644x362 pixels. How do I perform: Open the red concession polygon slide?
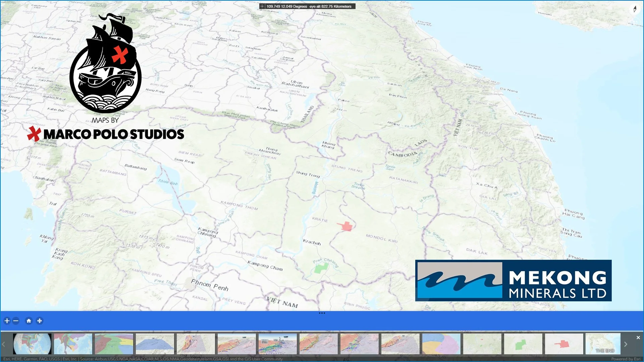pos(564,344)
